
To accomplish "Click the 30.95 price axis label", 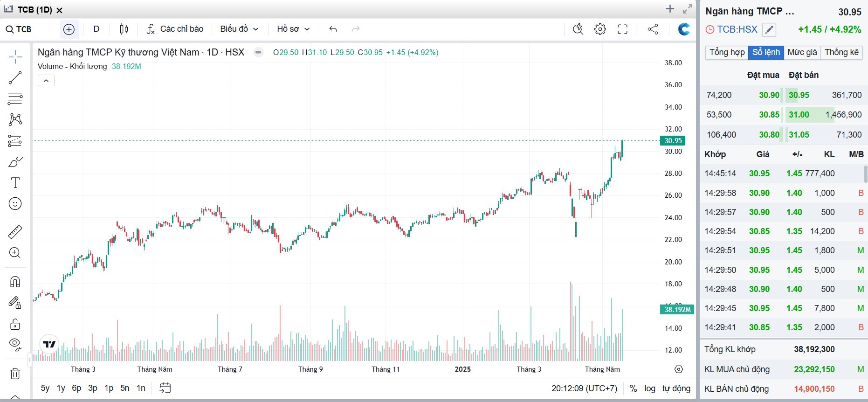I will [673, 141].
